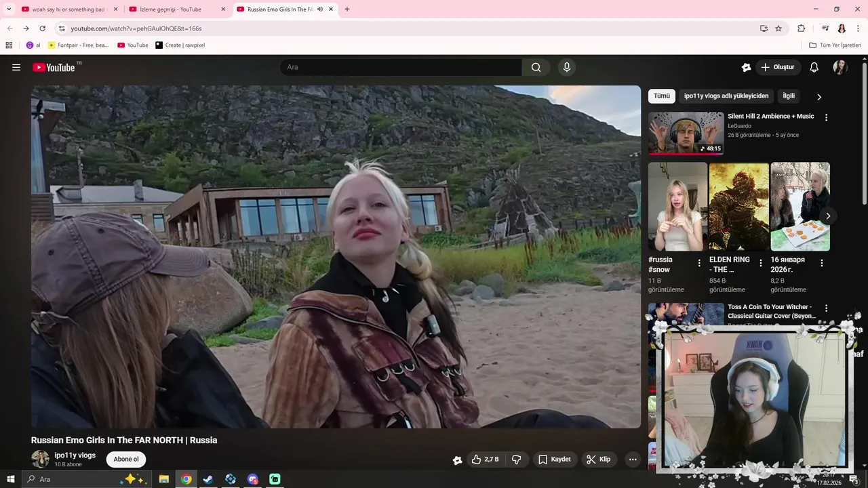Viewport: 868px width, 488px height.
Task: Click install/cast screen icon in address bar
Action: click(764, 28)
